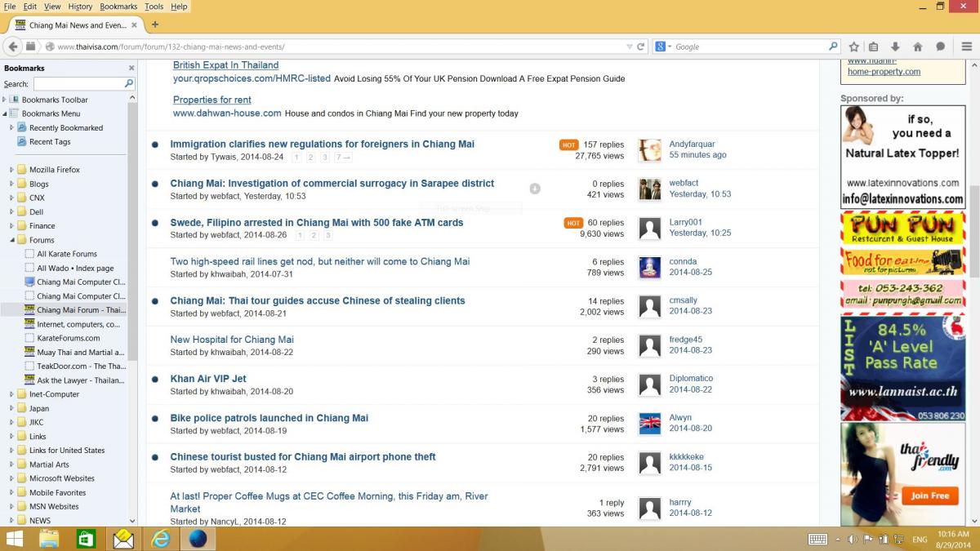Launch Internet Explorer from the taskbar
980x551 pixels.
161,539
